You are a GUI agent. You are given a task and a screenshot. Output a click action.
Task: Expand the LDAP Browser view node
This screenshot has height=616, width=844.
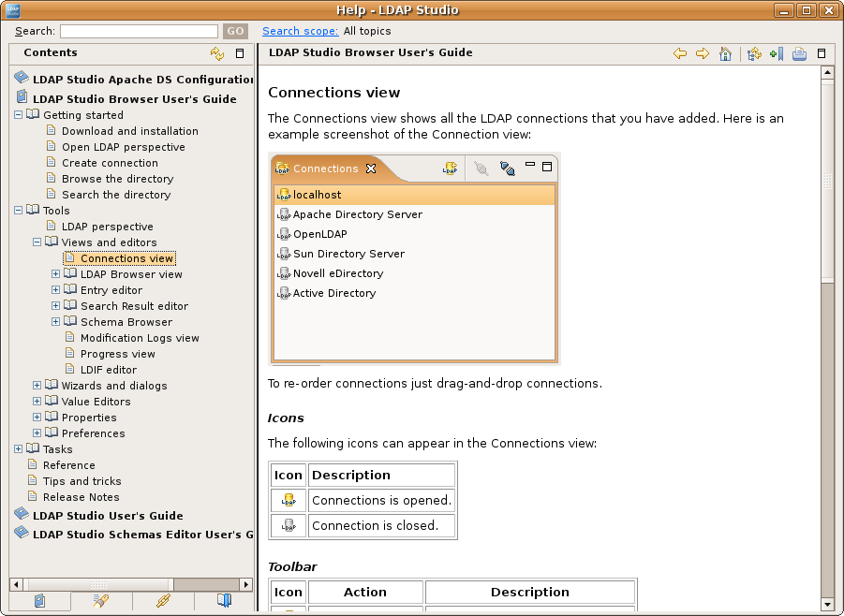tap(56, 274)
